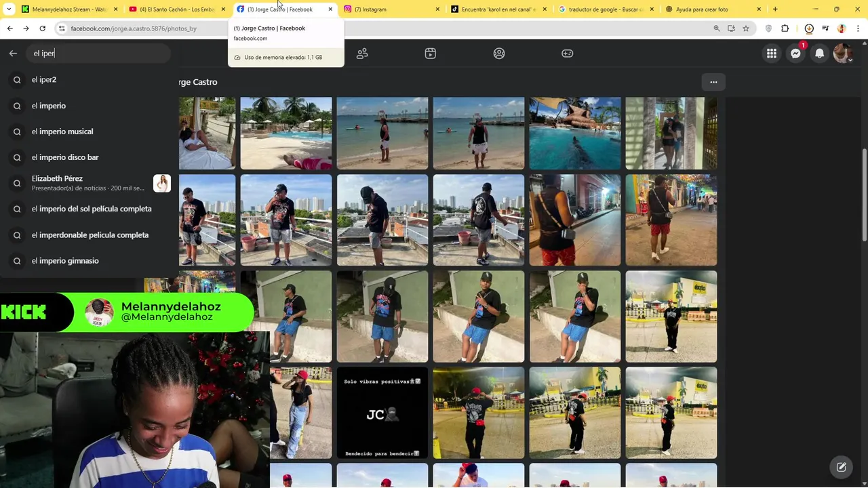Screen dimensions: 868x488
Task: Reload the current page
Action: pos(42,28)
